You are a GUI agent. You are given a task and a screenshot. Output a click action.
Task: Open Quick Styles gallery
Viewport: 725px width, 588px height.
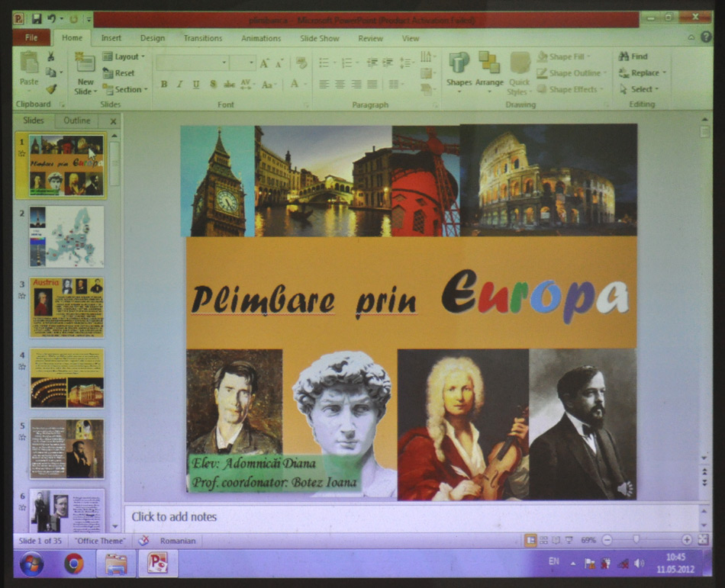(519, 73)
